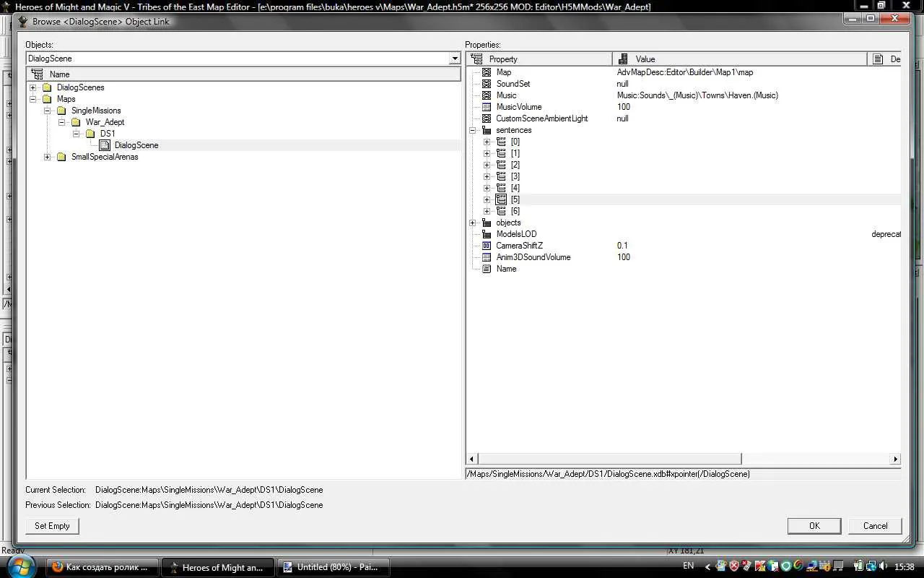This screenshot has height=578, width=924.
Task: Click the MusicVolume property icon
Action: click(487, 107)
